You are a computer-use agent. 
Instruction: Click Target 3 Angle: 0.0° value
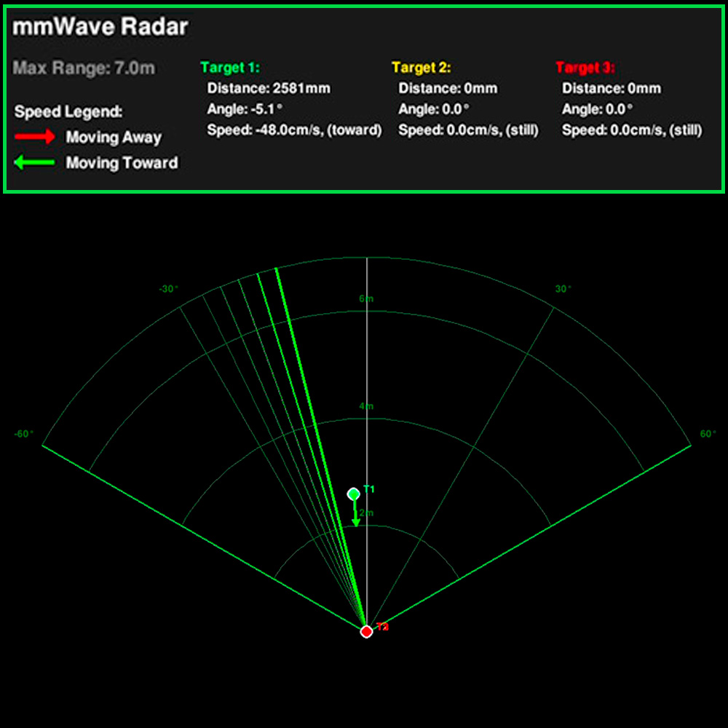(x=597, y=109)
